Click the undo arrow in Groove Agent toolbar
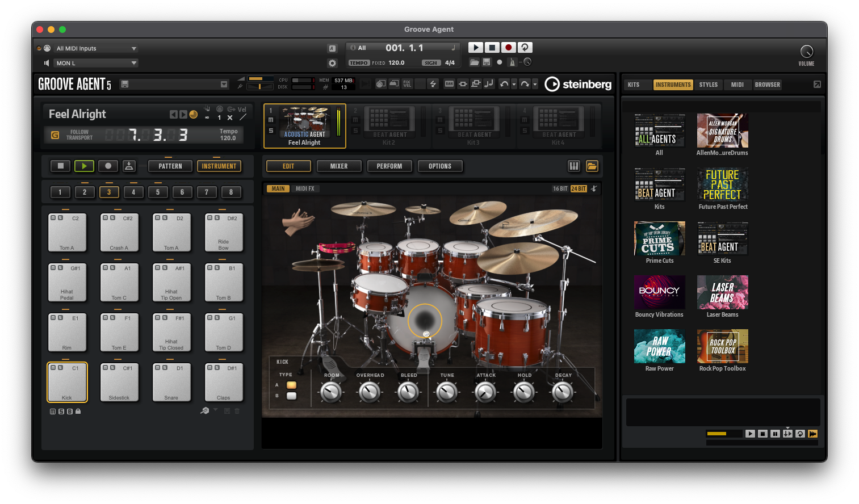 click(504, 84)
